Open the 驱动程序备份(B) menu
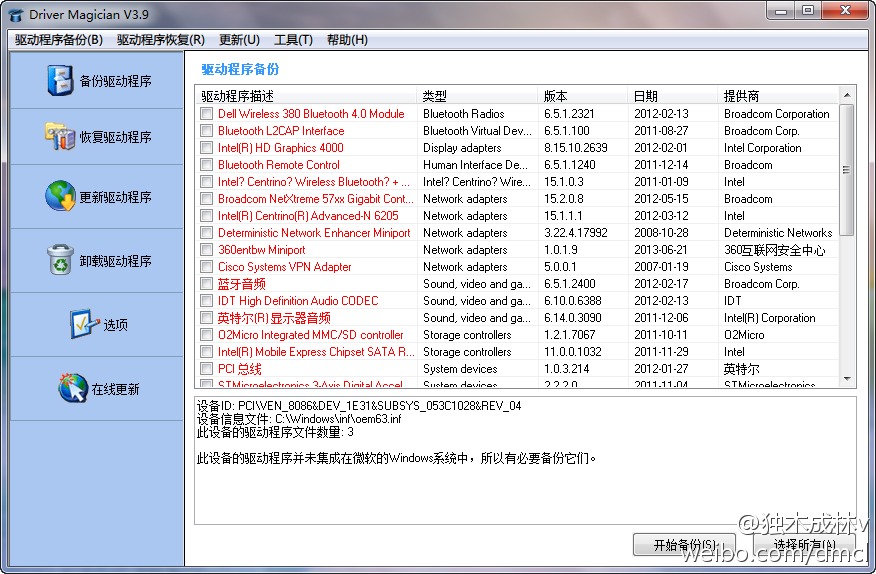The image size is (876, 574). [59, 40]
